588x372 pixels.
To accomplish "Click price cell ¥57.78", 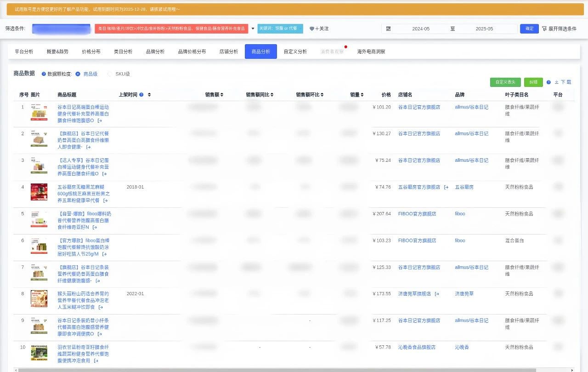I will click(383, 347).
